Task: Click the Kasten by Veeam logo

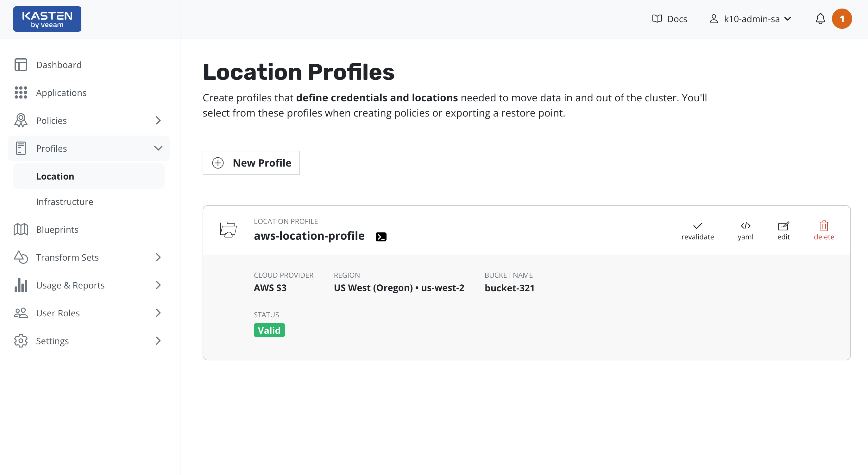Action: [x=47, y=19]
